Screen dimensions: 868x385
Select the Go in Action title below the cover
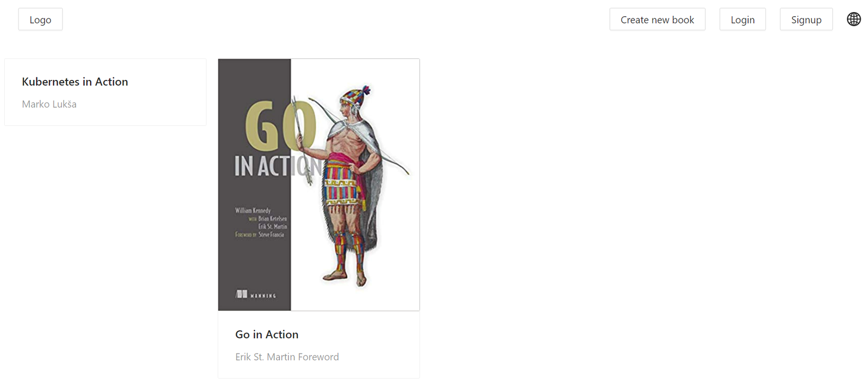tap(267, 335)
